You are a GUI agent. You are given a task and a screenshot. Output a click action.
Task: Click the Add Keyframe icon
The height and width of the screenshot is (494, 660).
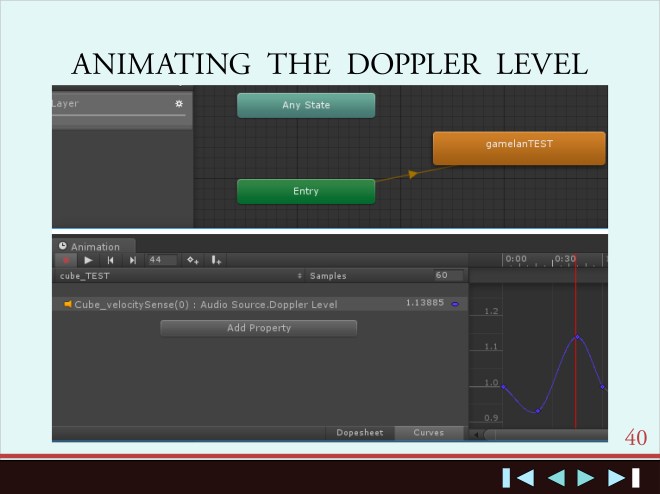193,260
